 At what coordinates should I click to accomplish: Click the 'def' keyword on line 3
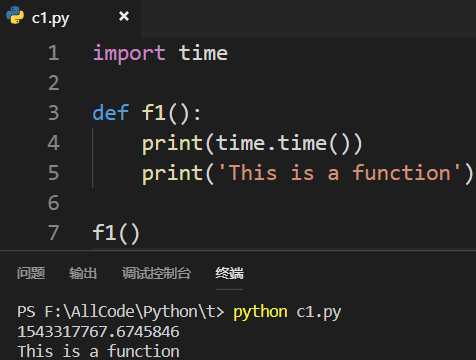pos(111,113)
